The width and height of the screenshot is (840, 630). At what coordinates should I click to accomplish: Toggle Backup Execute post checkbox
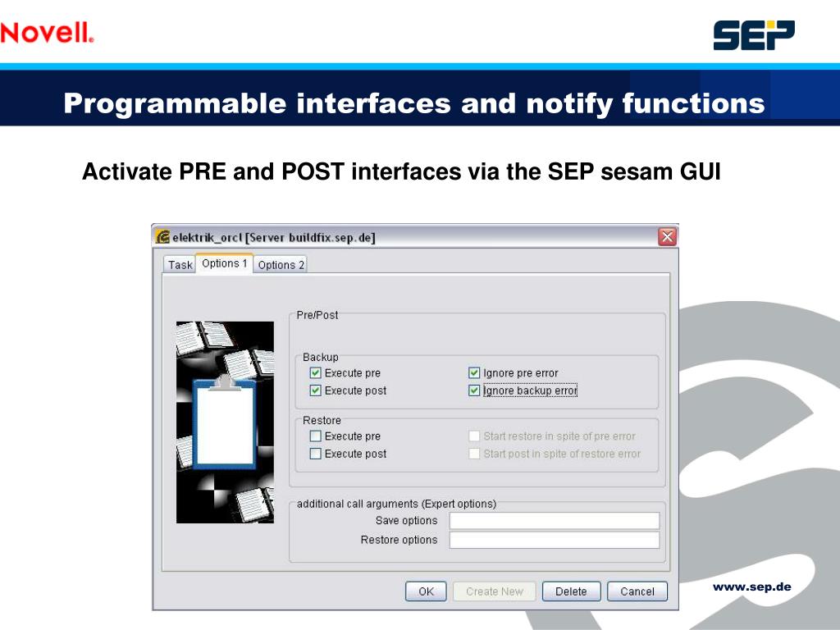[316, 390]
